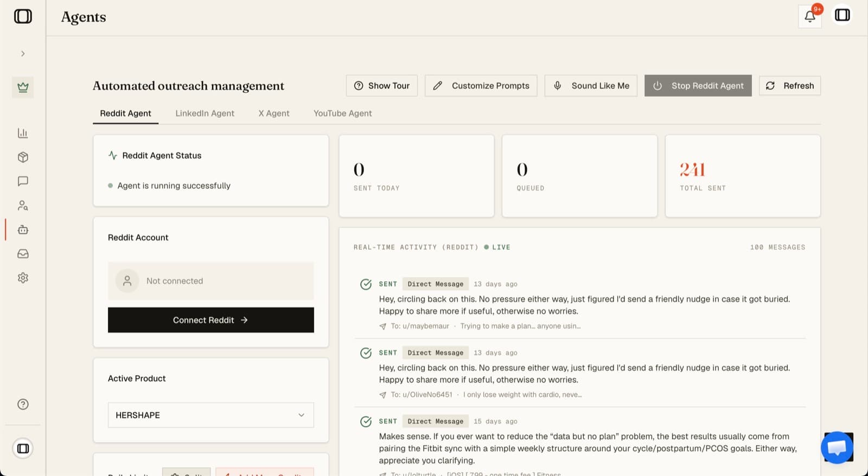
Task: Click the sent checkmark for u/OliveNo6451 message
Action: [x=366, y=353]
